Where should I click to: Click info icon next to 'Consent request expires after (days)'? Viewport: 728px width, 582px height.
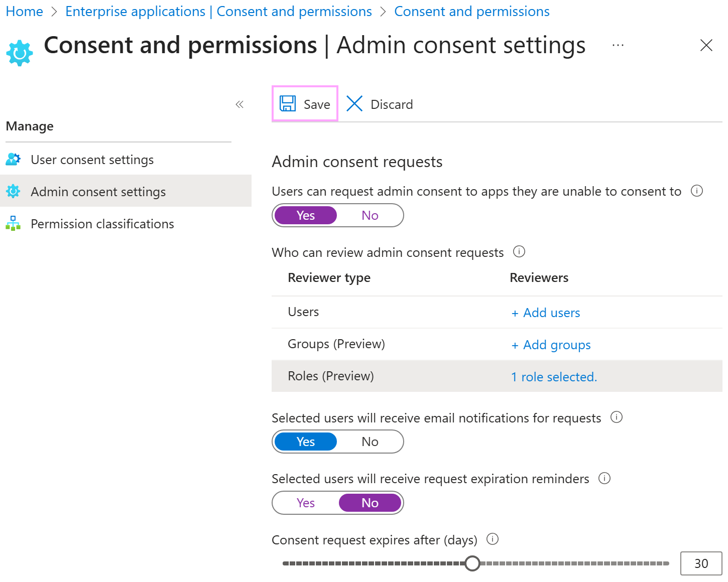coord(492,539)
